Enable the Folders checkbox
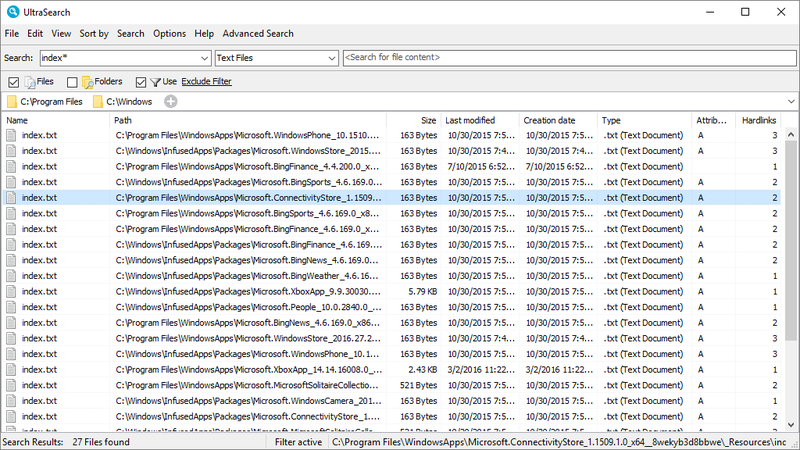800x450 pixels. point(72,81)
